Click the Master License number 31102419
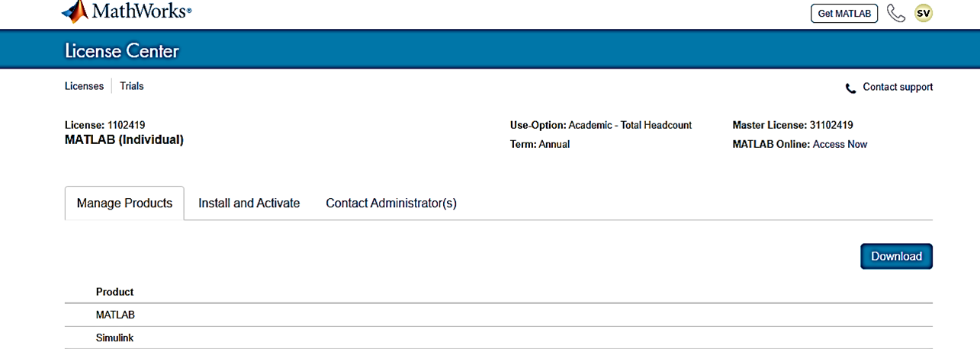The image size is (980, 349). pyautogui.click(x=831, y=125)
